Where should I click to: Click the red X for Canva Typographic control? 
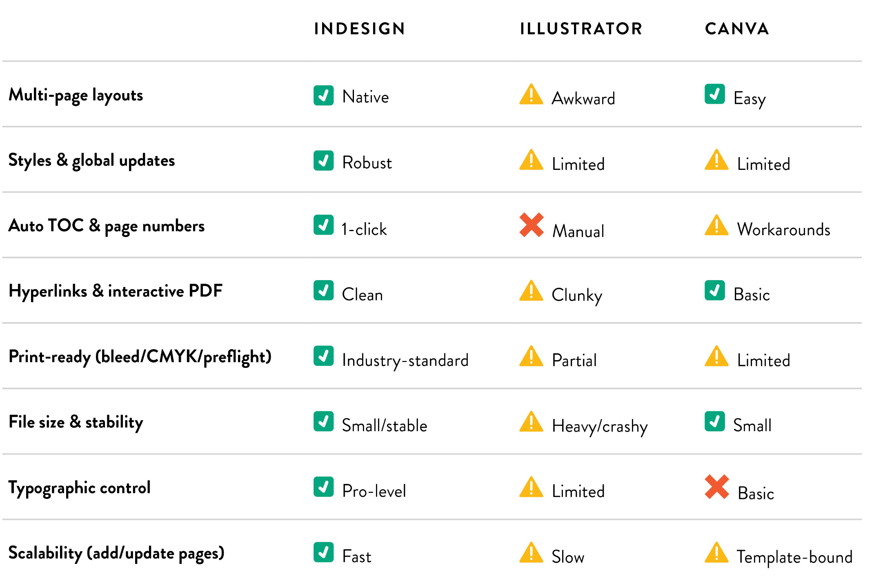coord(716,487)
